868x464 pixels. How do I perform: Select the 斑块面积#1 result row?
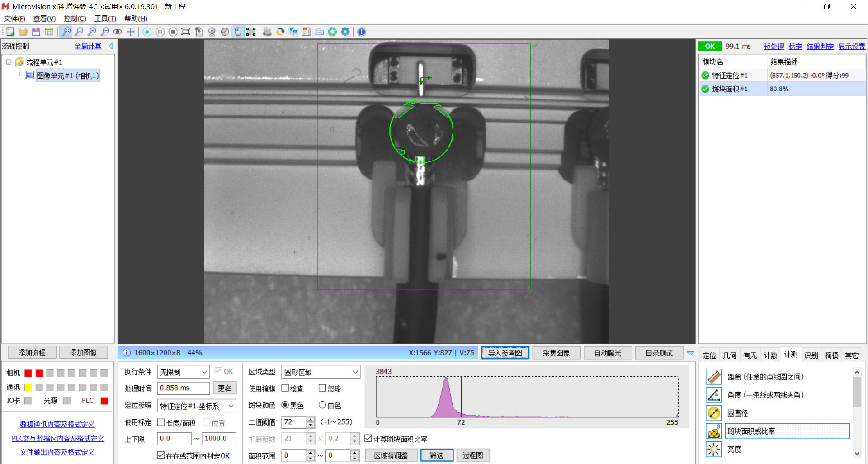tap(783, 89)
